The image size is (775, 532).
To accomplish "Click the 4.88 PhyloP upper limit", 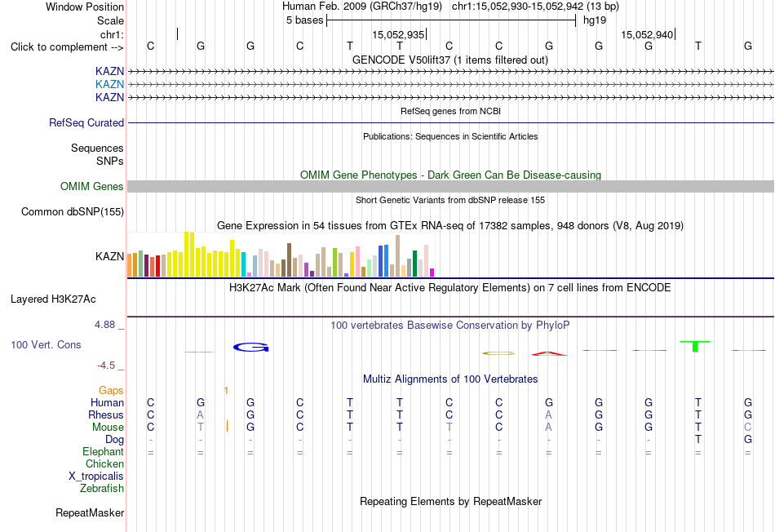I will 104,325.
